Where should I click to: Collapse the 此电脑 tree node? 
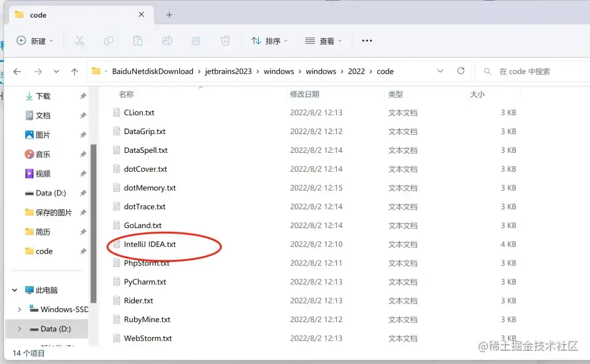pyautogui.click(x=14, y=290)
